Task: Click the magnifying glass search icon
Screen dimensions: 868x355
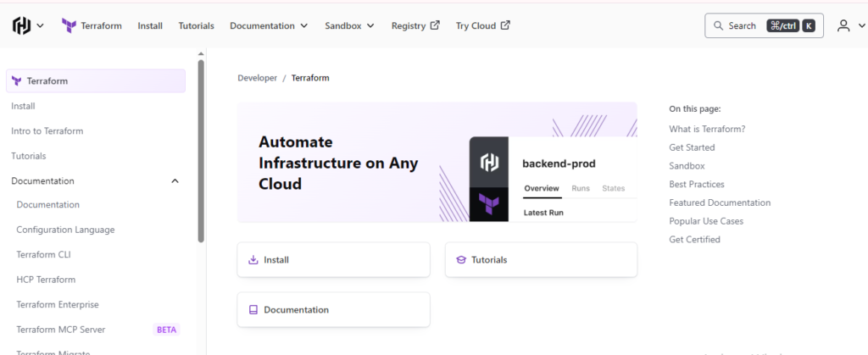Action: (x=719, y=26)
